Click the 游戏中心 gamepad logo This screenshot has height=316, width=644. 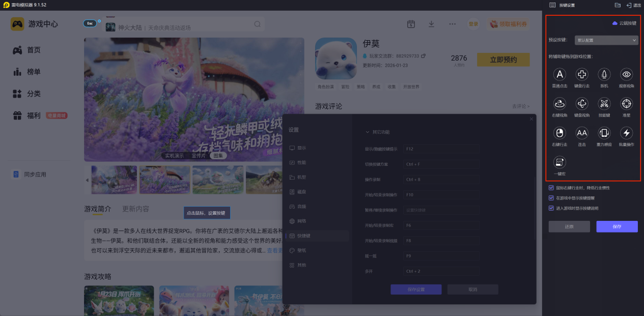(x=18, y=24)
